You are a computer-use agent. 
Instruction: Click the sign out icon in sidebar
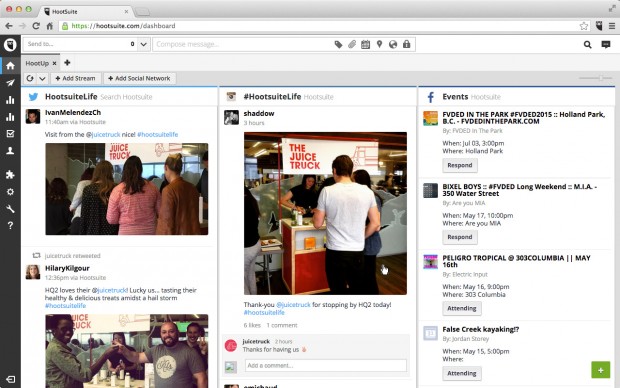click(x=10, y=379)
